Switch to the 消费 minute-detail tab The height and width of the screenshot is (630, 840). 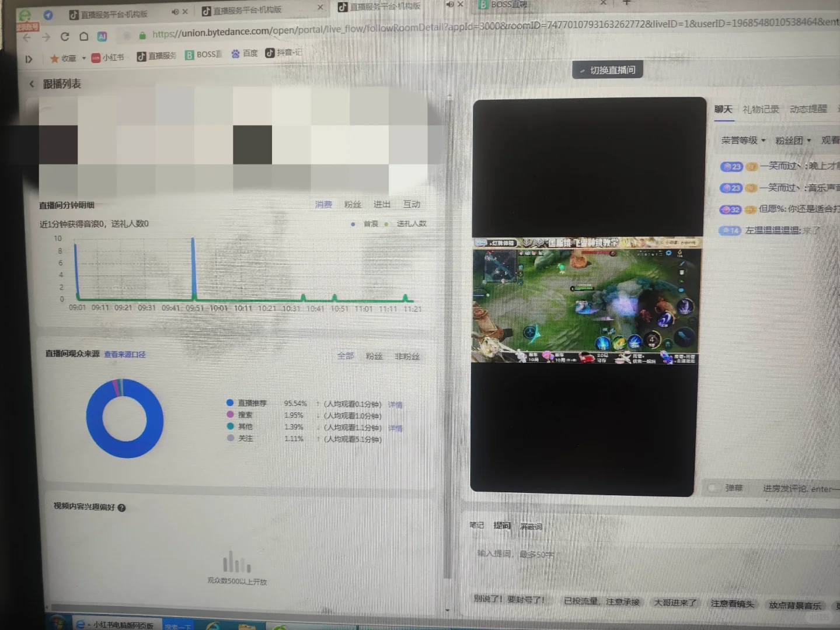coord(323,205)
